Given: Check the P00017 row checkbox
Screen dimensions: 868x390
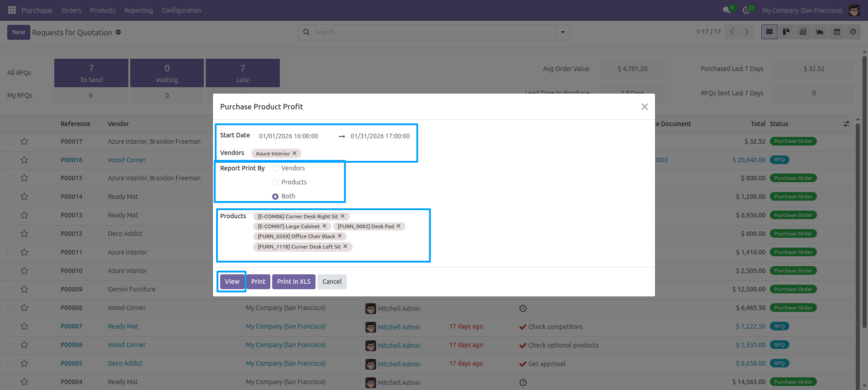Looking at the screenshot, I should [10, 141].
